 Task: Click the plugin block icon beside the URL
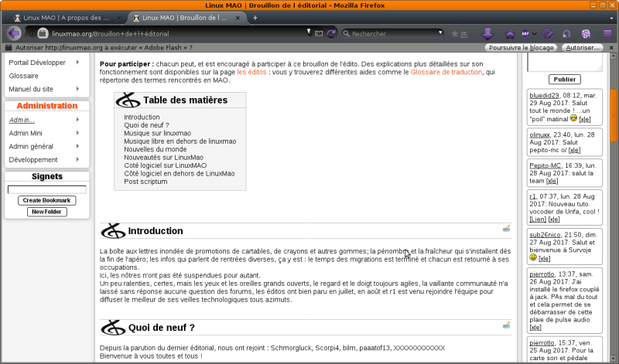[43, 33]
